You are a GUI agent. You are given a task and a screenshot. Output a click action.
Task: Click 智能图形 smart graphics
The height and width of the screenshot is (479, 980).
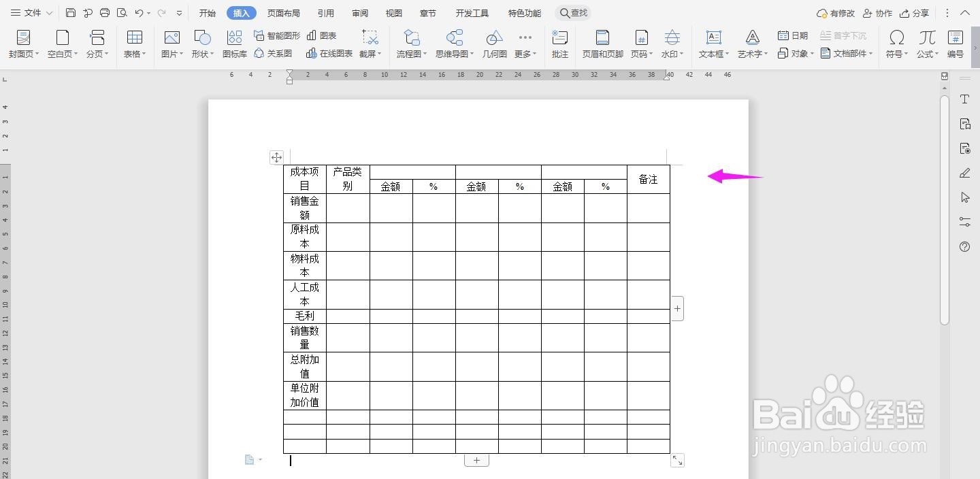click(277, 35)
